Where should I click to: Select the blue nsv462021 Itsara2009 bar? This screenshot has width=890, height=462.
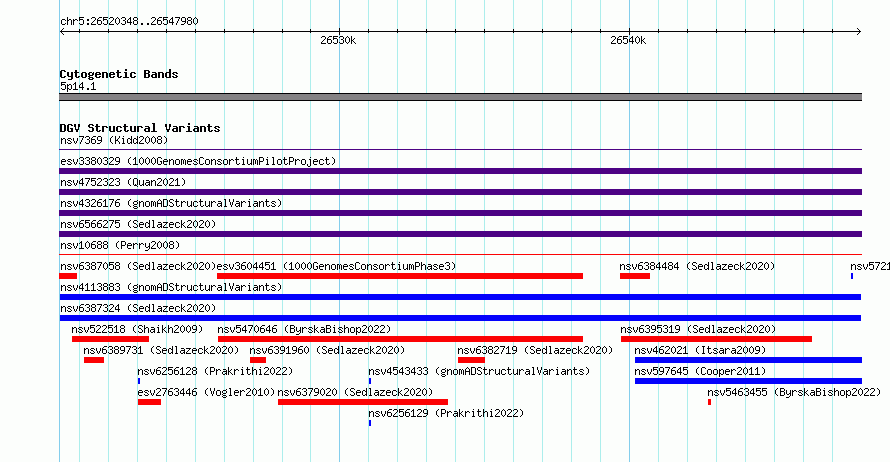748,360
